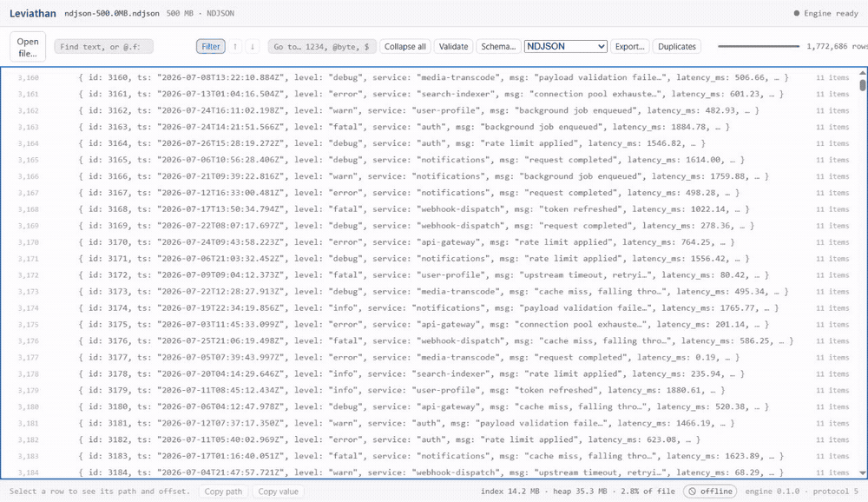
Task: Toggle the Filter button
Action: [x=210, y=47]
